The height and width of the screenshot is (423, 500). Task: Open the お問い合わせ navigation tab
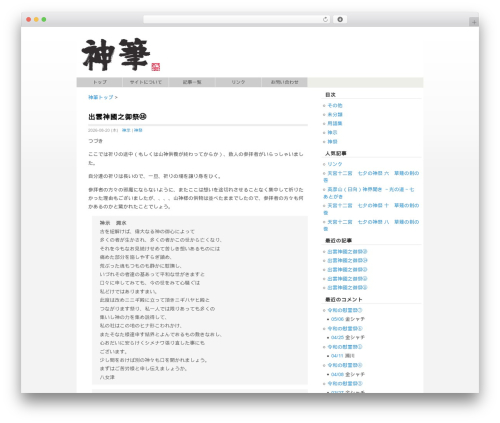(284, 82)
